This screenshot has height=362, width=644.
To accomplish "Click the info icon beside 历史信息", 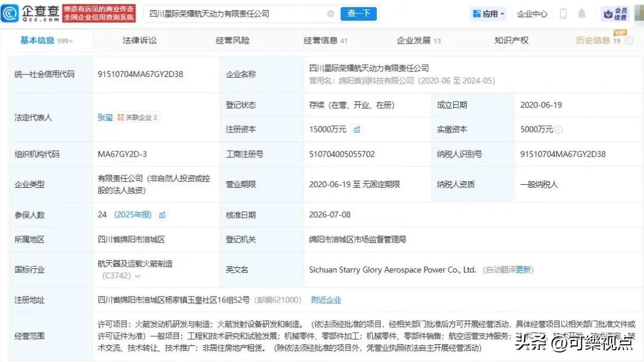I will tap(629, 41).
